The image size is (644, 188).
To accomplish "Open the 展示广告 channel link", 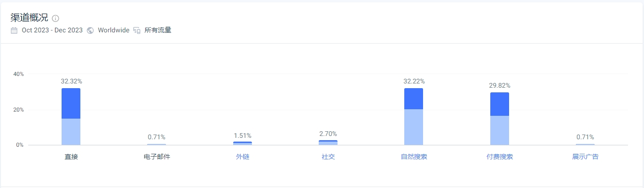I will [x=585, y=157].
